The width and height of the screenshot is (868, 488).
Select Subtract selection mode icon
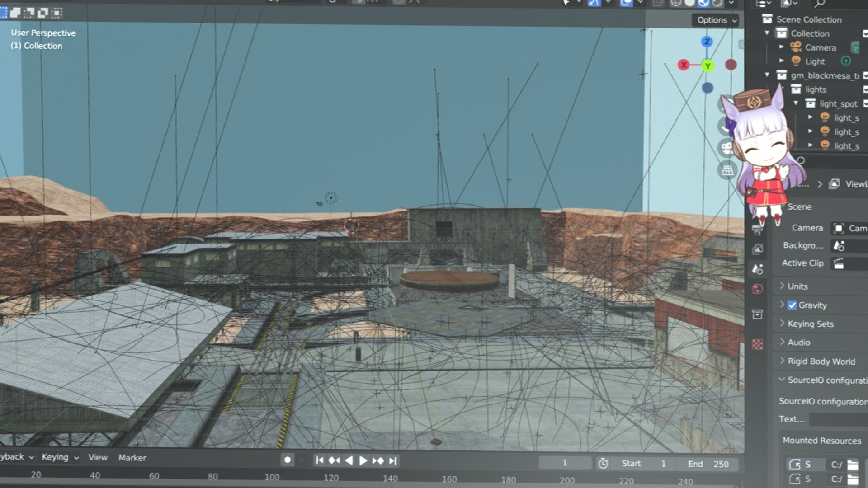coord(29,13)
